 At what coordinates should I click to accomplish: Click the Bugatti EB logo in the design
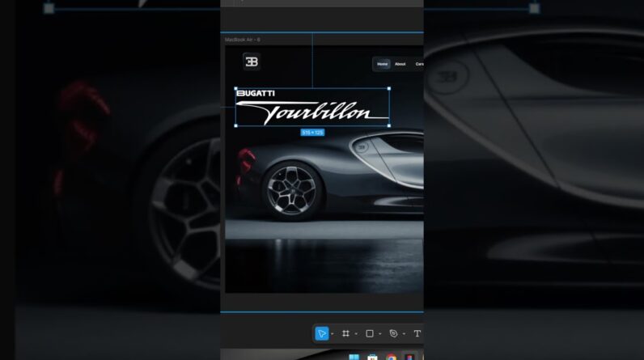tap(252, 61)
